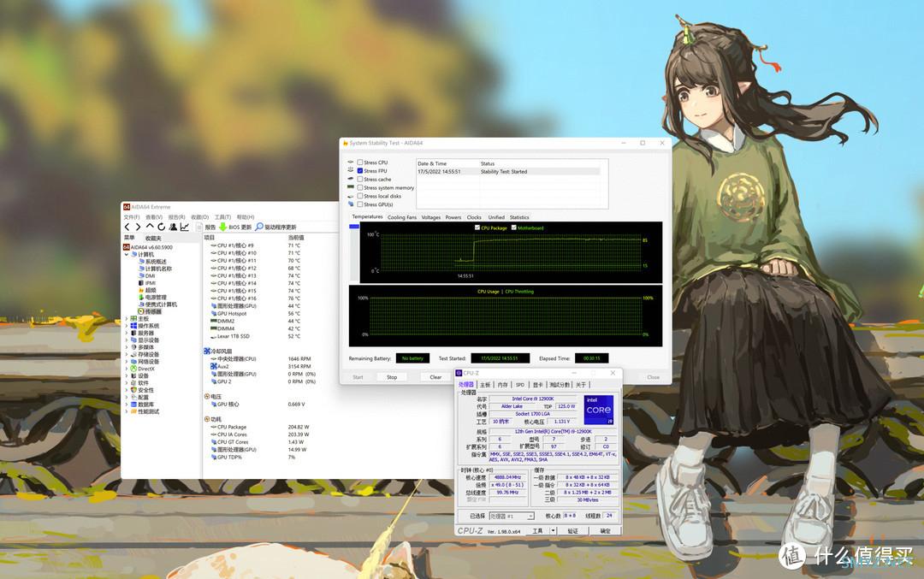Open the 工具 dropdown arrow in CPU-Z
This screenshot has width=924, height=579.
[553, 531]
